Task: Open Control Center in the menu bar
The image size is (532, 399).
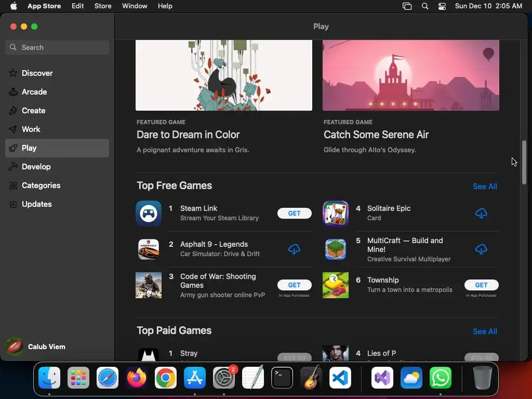Action: coord(442,6)
